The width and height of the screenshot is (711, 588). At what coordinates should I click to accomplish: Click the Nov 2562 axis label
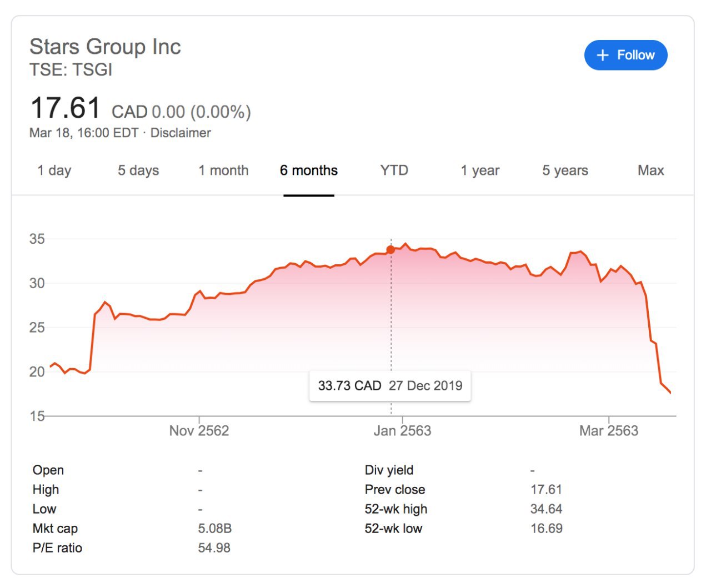(199, 431)
